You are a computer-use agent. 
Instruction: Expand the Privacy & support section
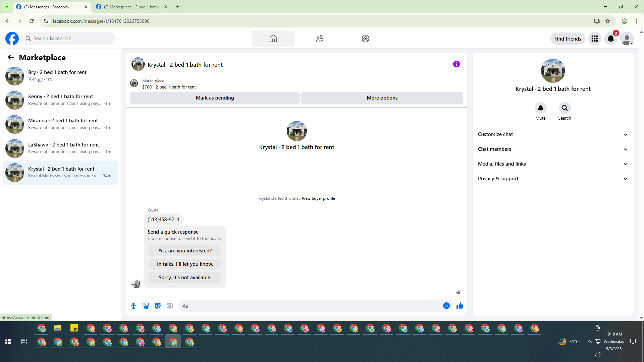[553, 179]
